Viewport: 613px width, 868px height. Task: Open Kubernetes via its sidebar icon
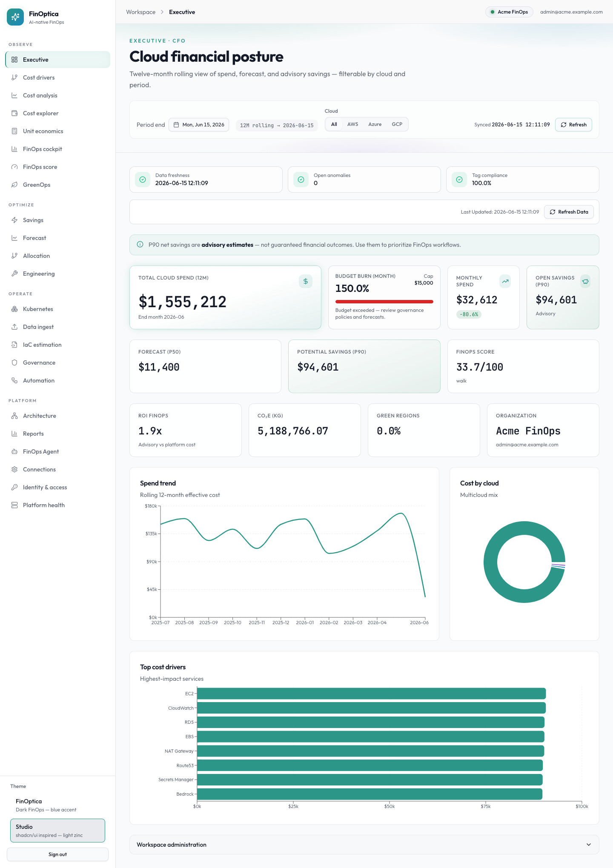point(14,309)
